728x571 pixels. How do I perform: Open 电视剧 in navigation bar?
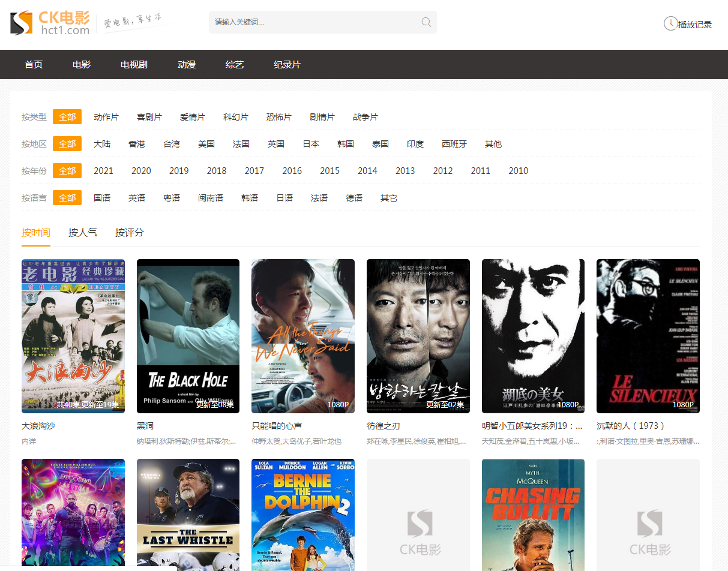pyautogui.click(x=134, y=65)
